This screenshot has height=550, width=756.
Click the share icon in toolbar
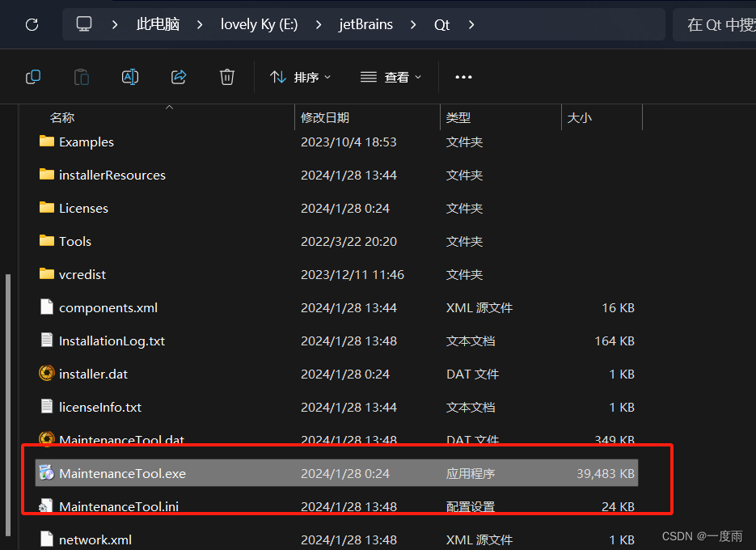(x=179, y=77)
